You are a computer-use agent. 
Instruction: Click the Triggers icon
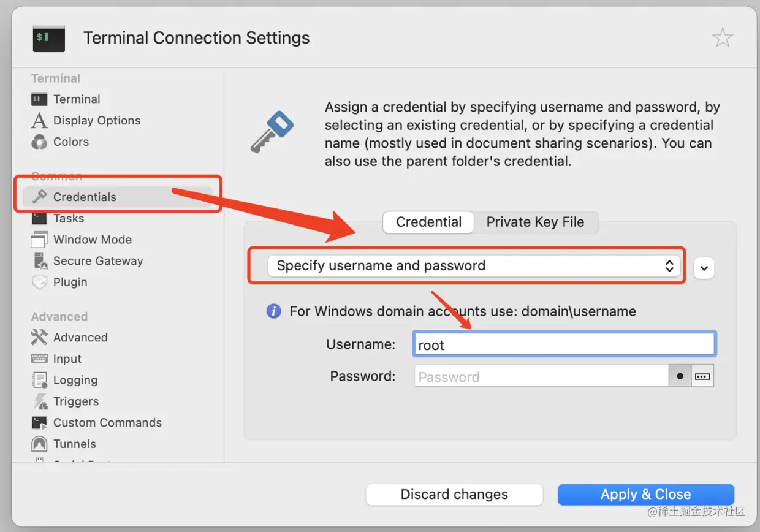click(x=40, y=401)
